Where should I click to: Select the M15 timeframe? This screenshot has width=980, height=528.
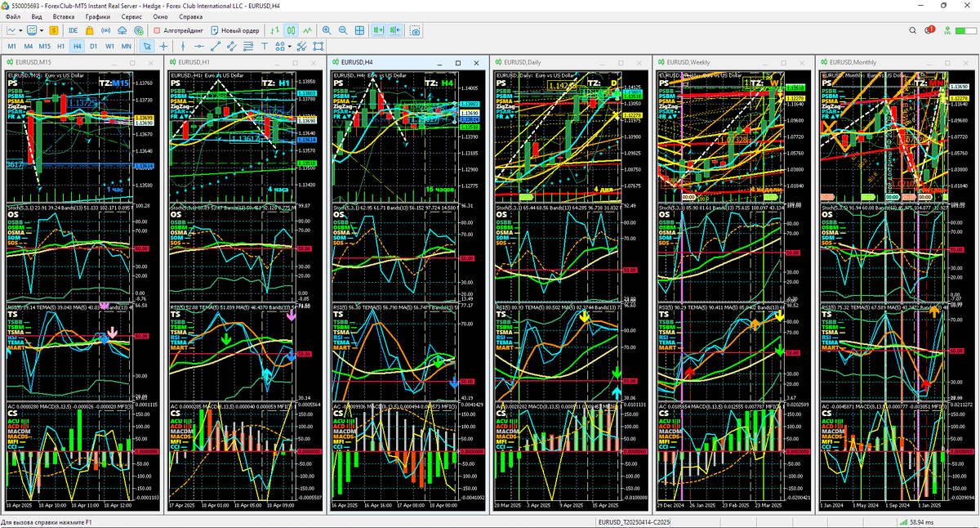coord(44,47)
